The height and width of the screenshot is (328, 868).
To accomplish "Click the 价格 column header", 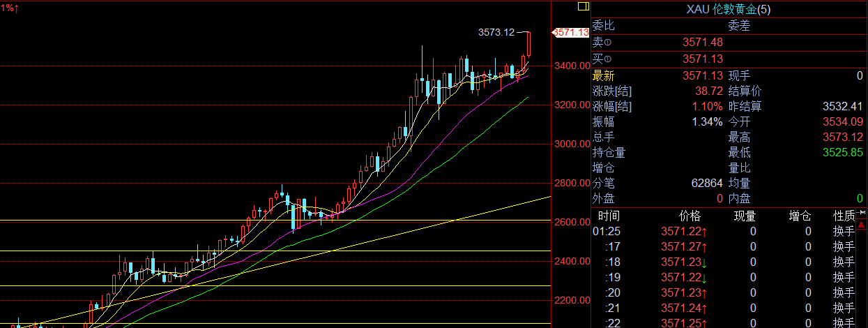I will coord(690,216).
